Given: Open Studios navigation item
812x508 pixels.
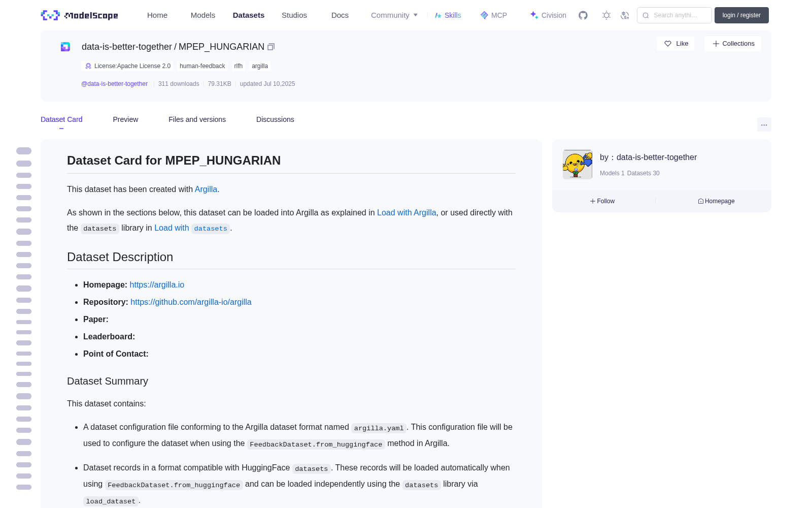Looking at the screenshot, I should click(x=294, y=15).
